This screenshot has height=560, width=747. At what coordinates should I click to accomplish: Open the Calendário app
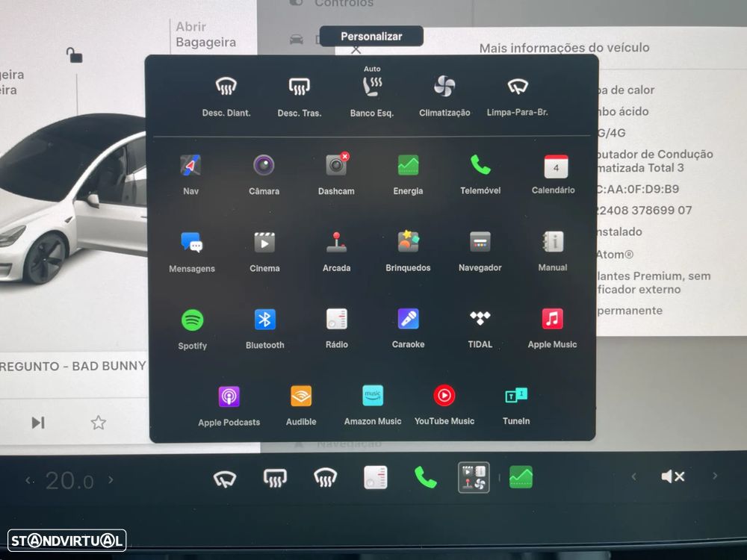(553, 174)
